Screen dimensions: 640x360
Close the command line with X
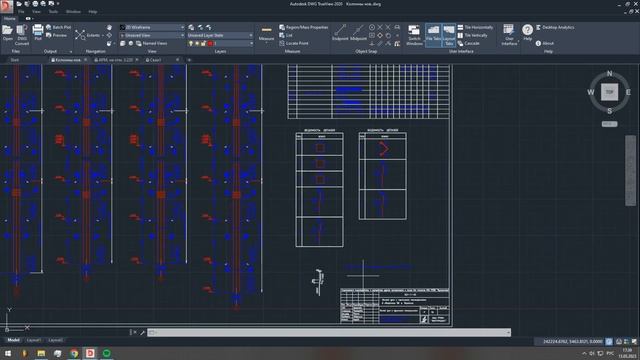(x=135, y=333)
